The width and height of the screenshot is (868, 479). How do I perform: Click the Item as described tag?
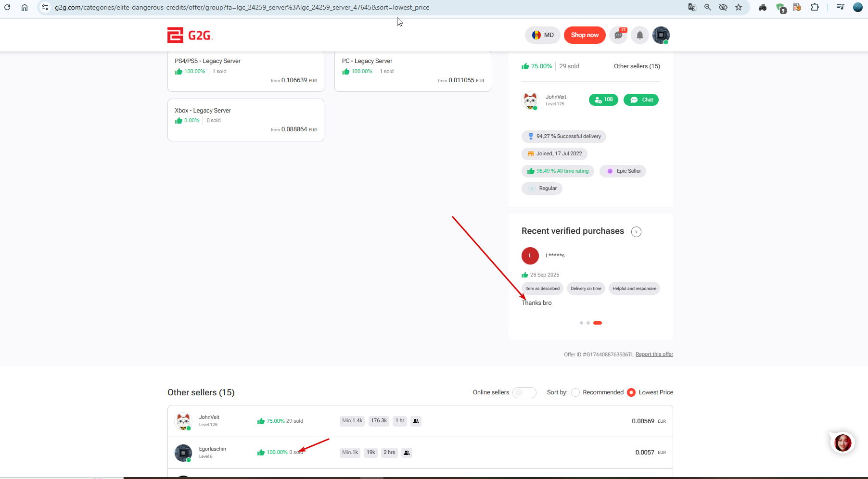pyautogui.click(x=543, y=289)
